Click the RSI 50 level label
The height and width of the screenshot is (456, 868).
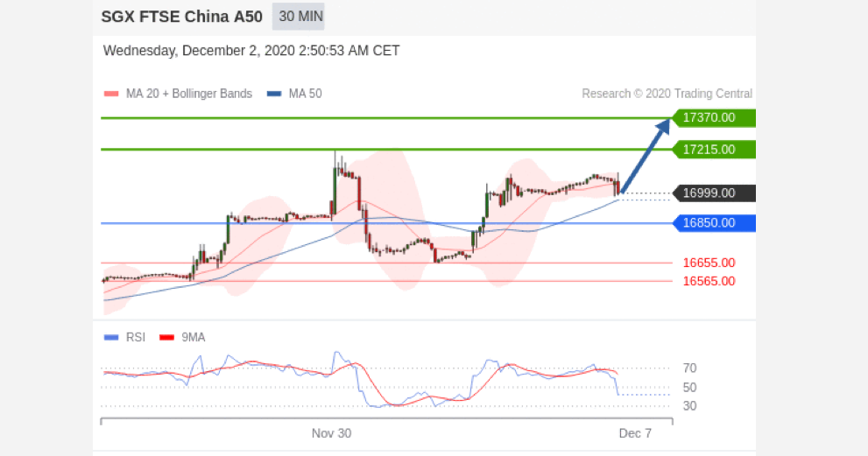click(689, 388)
